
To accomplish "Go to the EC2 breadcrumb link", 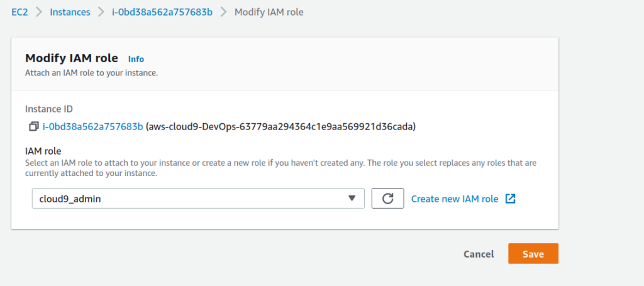I will 19,12.
